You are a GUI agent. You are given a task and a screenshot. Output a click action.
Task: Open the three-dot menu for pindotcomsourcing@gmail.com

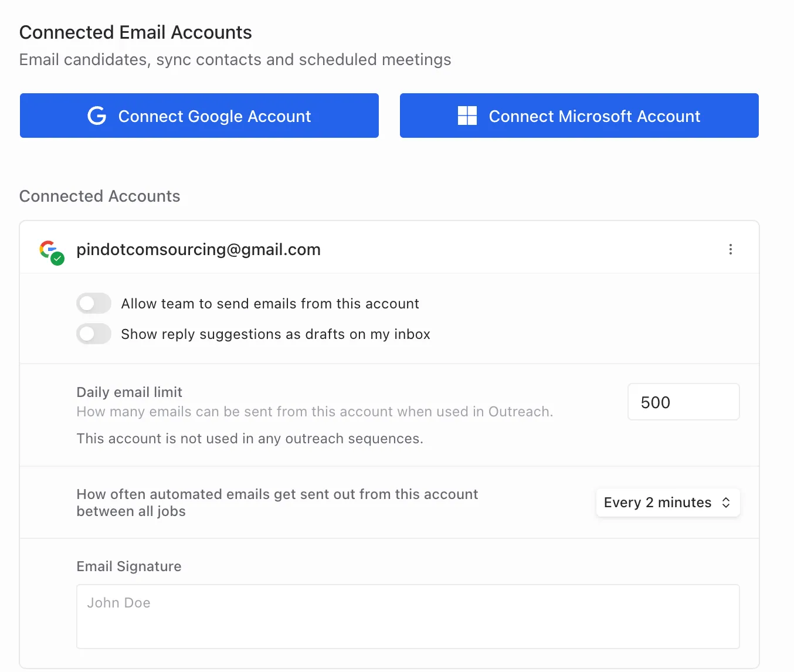731,249
